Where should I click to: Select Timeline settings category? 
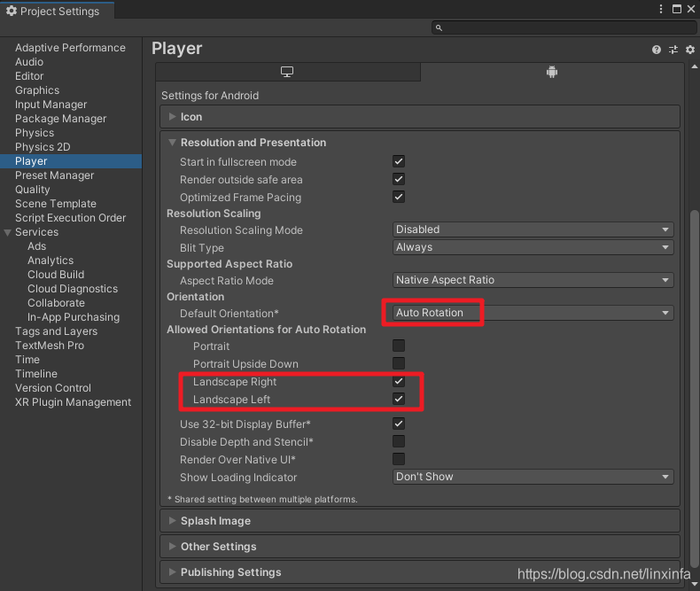tap(36, 374)
